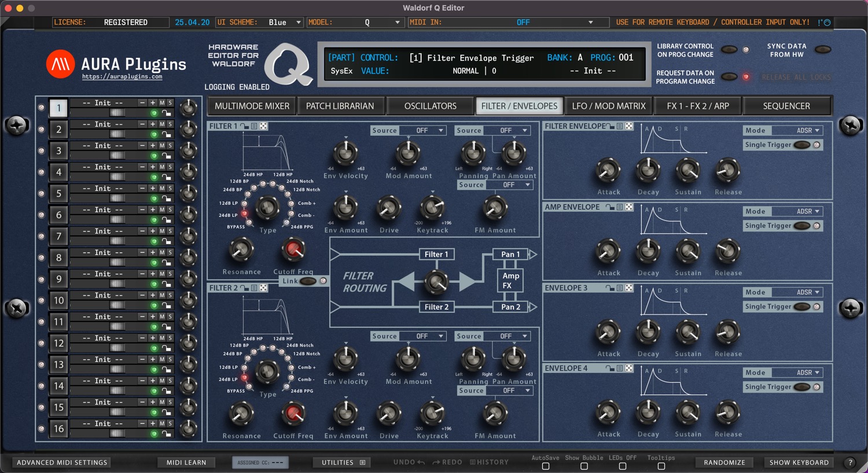Randomize the Filter Envelope with its dice icon
This screenshot has width=868, height=473.
point(629,126)
